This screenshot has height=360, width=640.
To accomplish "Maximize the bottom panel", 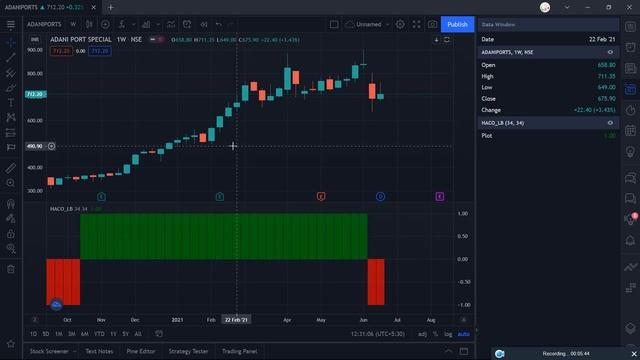I will coord(464,351).
